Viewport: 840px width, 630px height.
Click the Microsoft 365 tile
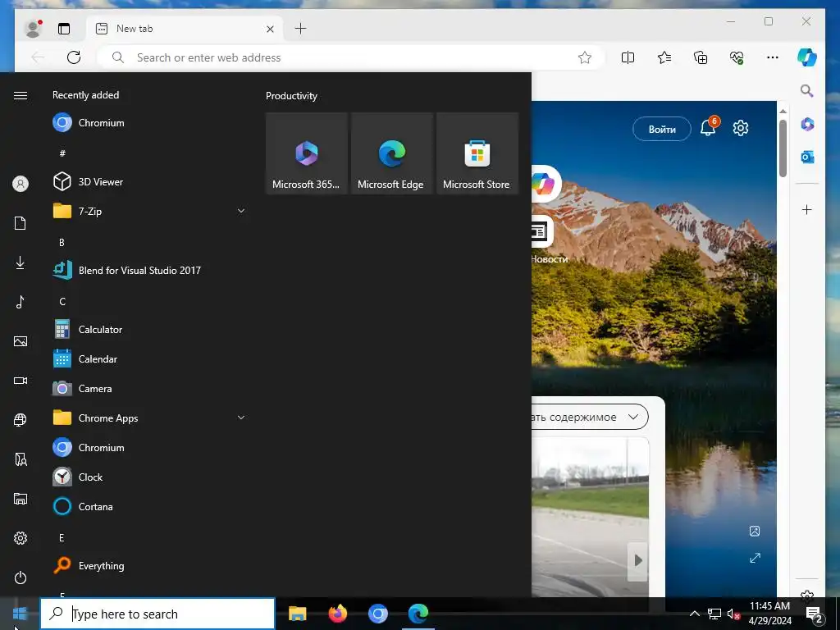tap(307, 153)
